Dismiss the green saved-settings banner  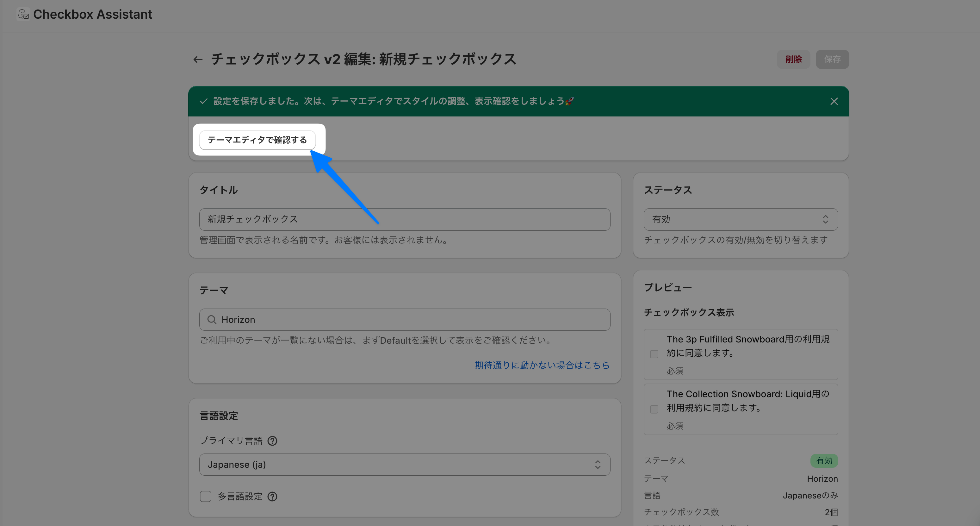click(x=834, y=101)
